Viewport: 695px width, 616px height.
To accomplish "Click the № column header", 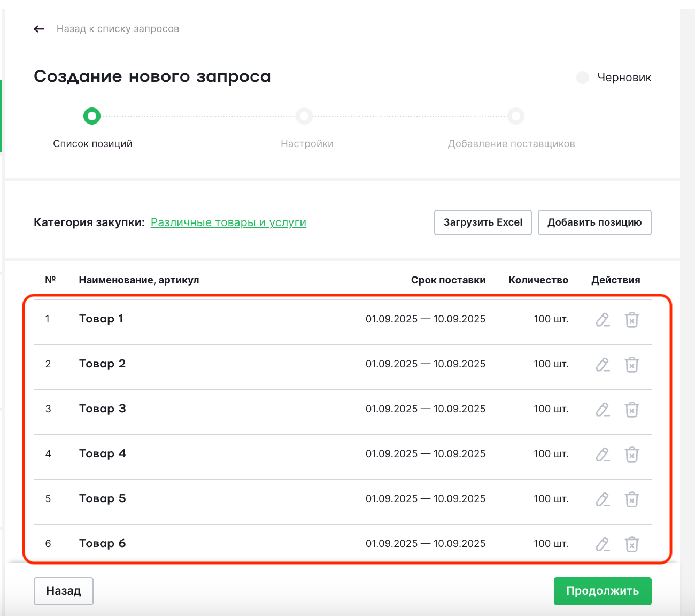I will coord(50,280).
